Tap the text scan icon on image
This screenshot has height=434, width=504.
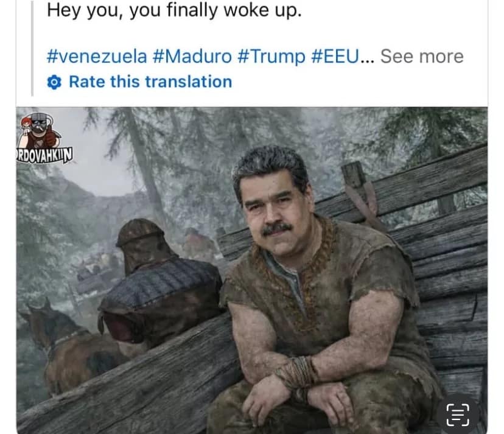coord(458,415)
